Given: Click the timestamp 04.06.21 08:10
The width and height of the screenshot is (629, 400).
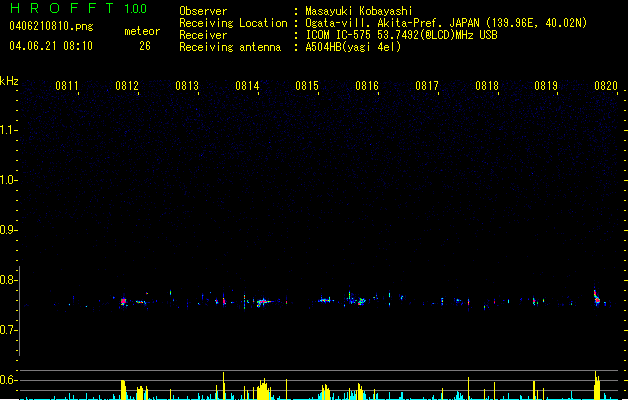Looking at the screenshot, I should coord(51,46).
